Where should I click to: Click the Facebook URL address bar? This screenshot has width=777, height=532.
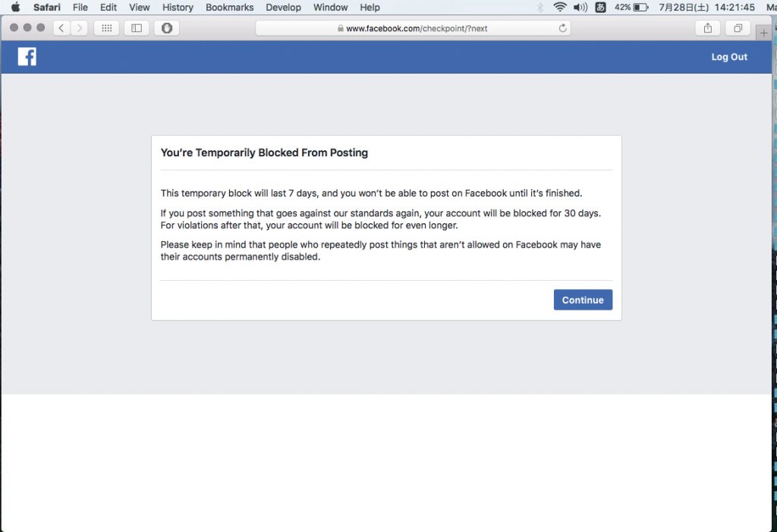pyautogui.click(x=413, y=28)
